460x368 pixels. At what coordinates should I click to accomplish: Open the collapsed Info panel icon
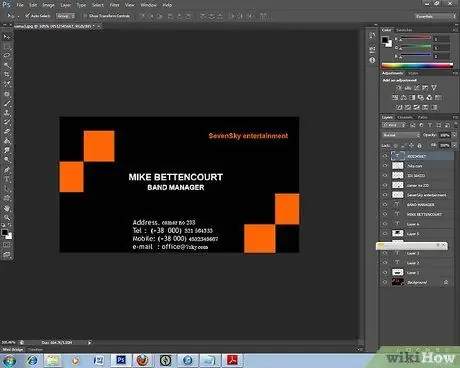click(372, 60)
